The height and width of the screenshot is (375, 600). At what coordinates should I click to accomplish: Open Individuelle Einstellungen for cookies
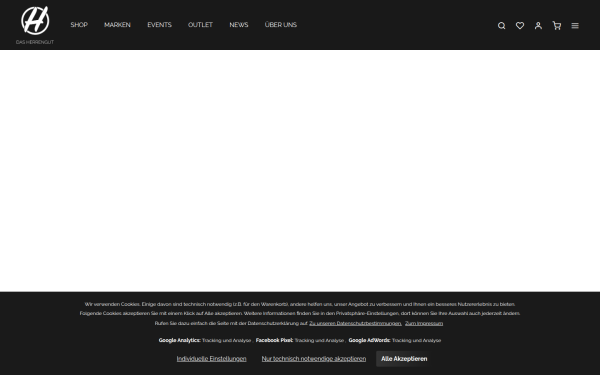tap(211, 359)
